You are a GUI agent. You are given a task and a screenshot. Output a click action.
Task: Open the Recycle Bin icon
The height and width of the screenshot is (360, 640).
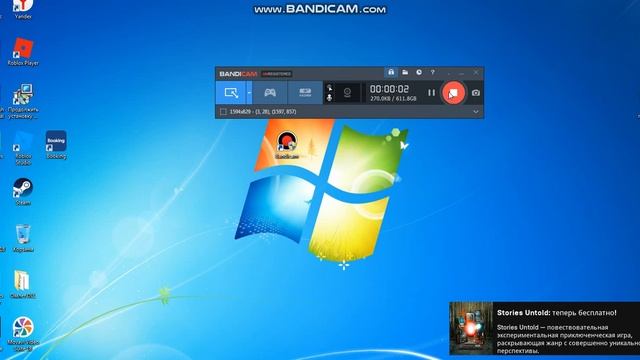point(23,238)
